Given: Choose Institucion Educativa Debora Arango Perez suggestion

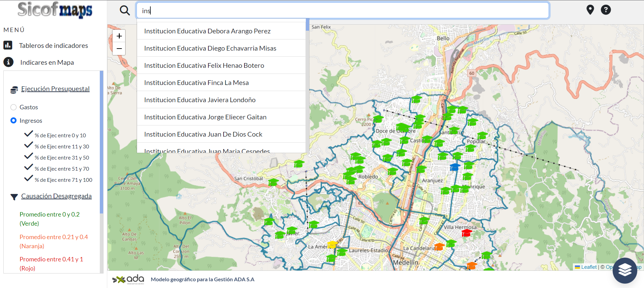Looking at the screenshot, I should pyautogui.click(x=207, y=31).
